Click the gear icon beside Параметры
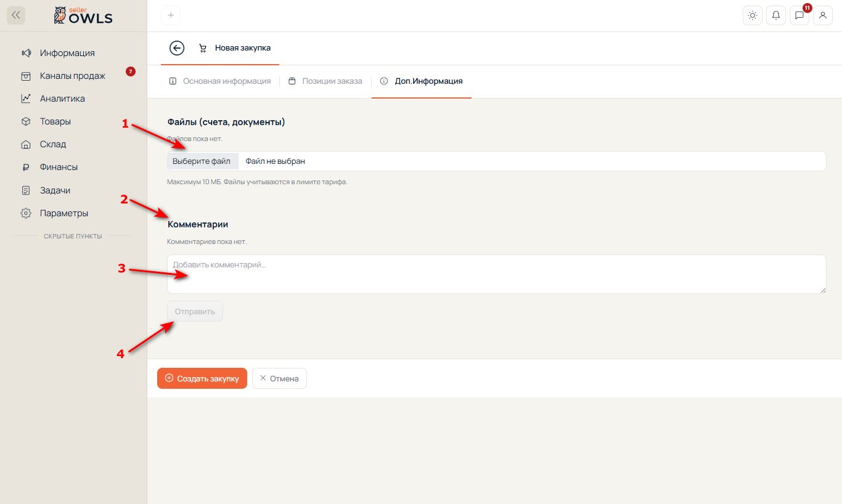 pyautogui.click(x=26, y=213)
